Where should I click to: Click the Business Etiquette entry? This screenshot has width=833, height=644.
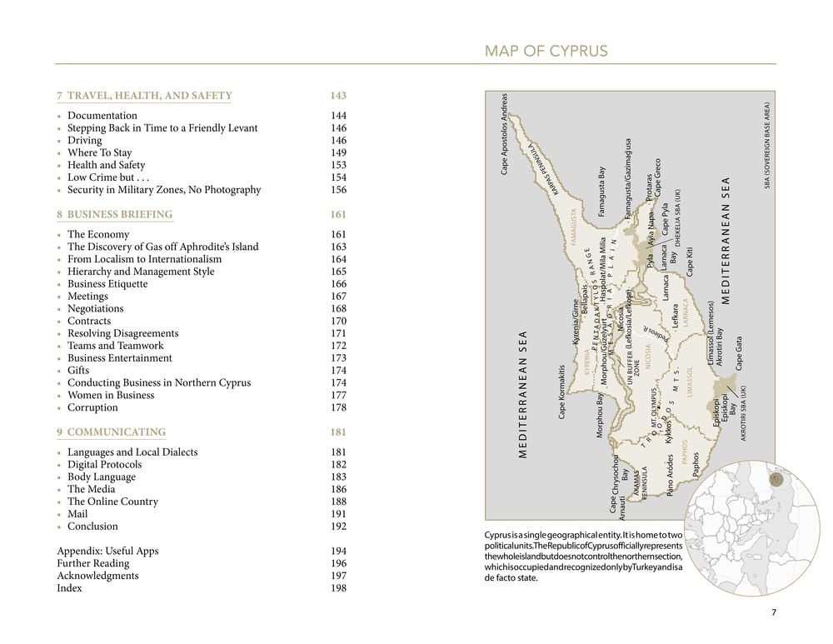pyautogui.click(x=107, y=284)
